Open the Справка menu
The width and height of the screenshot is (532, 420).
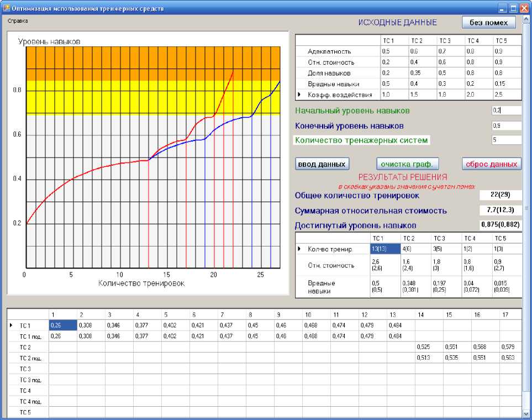pyautogui.click(x=18, y=21)
